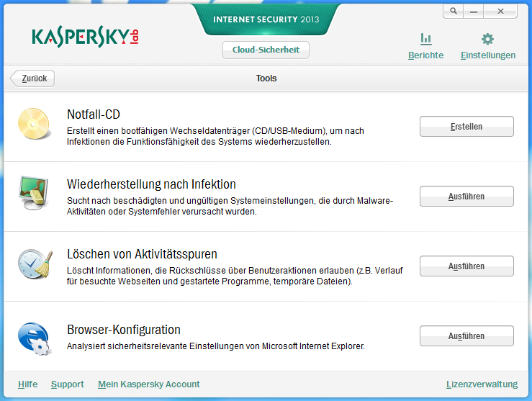
Task: Click the Kaspersky lab logo
Action: point(85,37)
